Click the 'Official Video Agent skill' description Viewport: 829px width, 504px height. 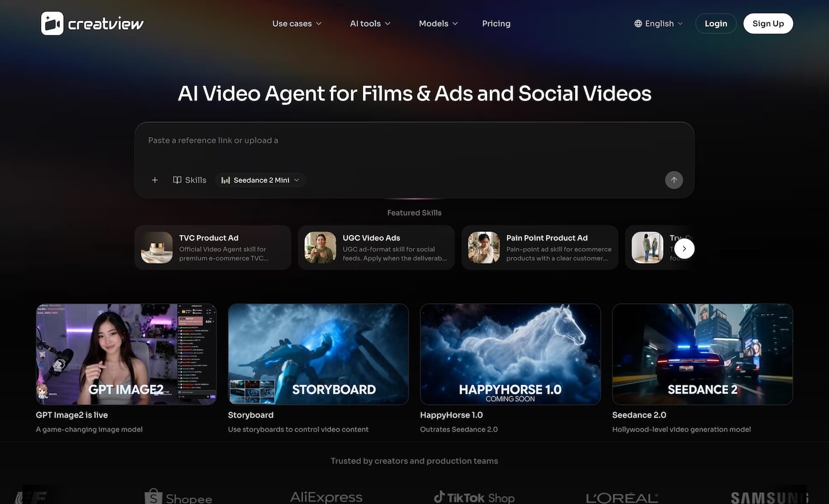pyautogui.click(x=223, y=254)
